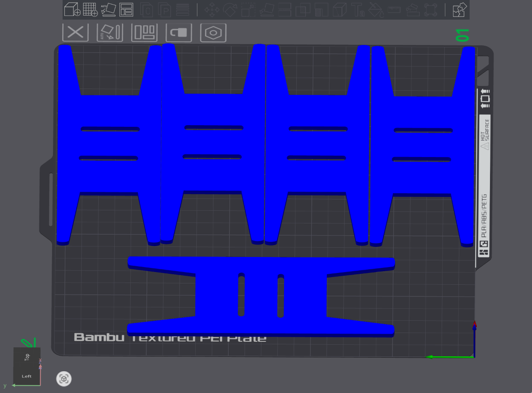Open the Color painting bucket tool
Screen dimensions: 532x393
pos(376,9)
